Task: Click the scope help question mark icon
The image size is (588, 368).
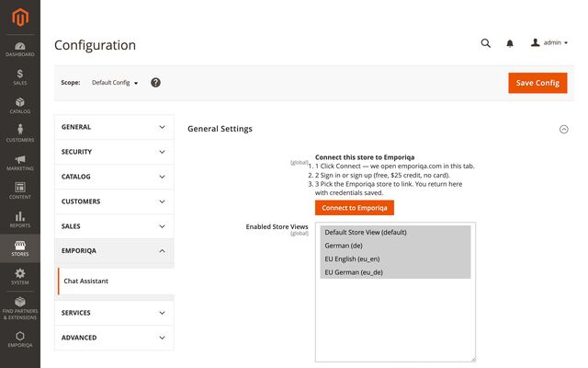Action: click(x=155, y=83)
